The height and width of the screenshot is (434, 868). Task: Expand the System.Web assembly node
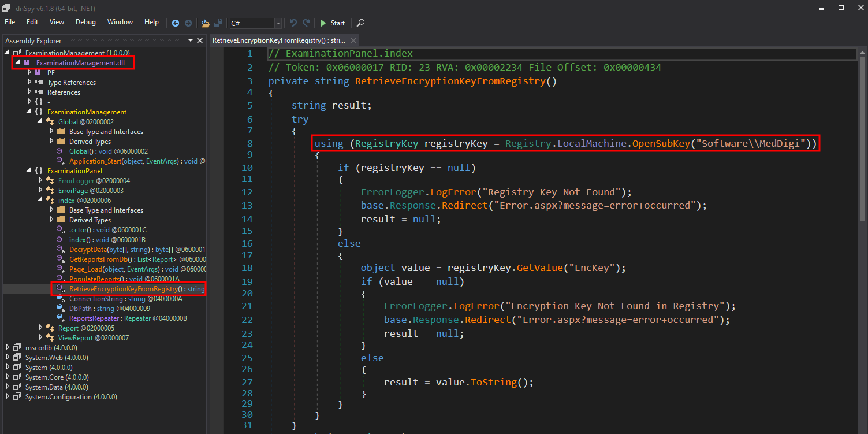[x=8, y=358]
